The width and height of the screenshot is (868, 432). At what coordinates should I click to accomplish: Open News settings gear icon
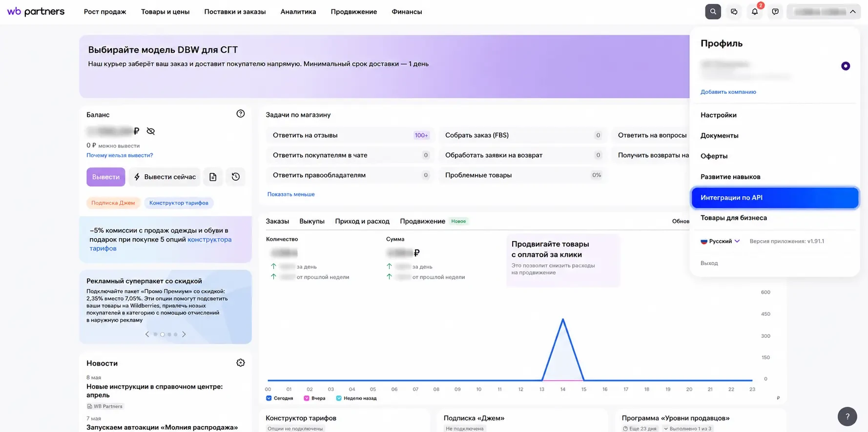point(240,363)
